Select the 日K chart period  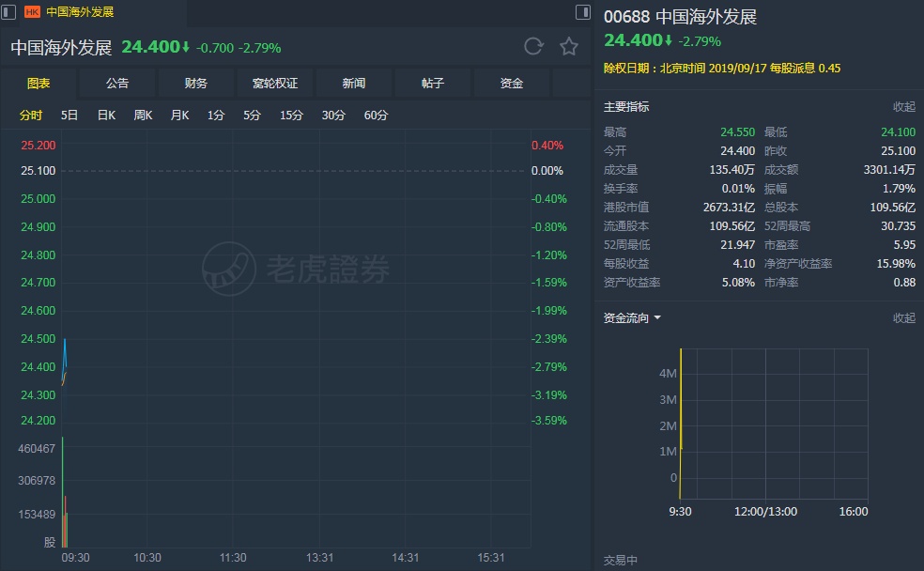(x=106, y=115)
